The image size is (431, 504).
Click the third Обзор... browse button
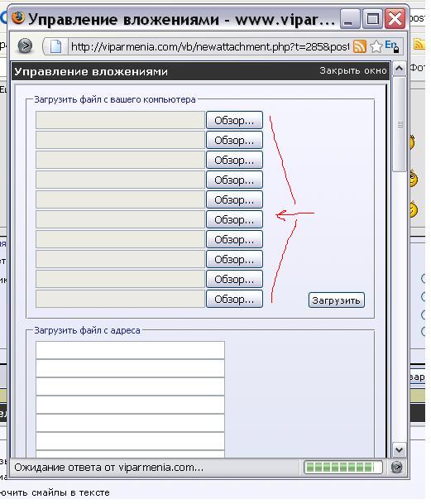(x=234, y=160)
